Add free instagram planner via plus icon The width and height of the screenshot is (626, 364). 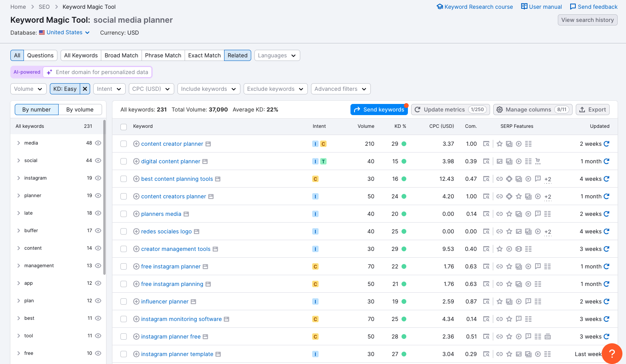coord(136,266)
